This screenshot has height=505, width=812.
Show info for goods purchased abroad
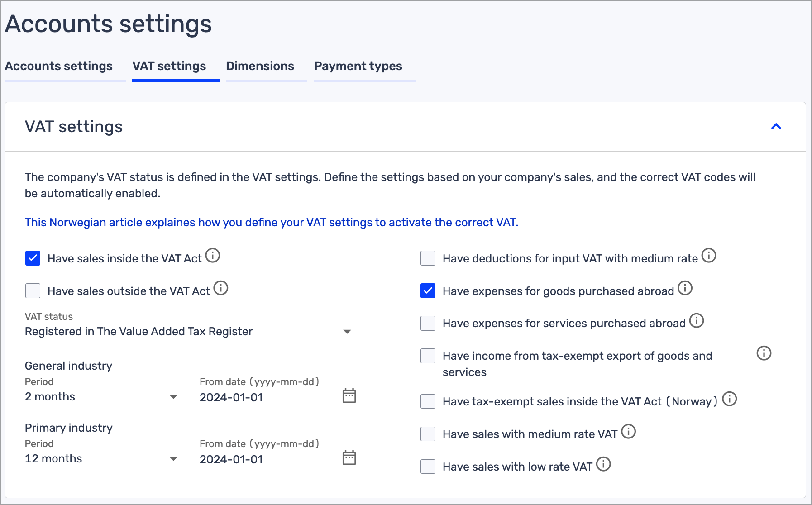pos(685,288)
